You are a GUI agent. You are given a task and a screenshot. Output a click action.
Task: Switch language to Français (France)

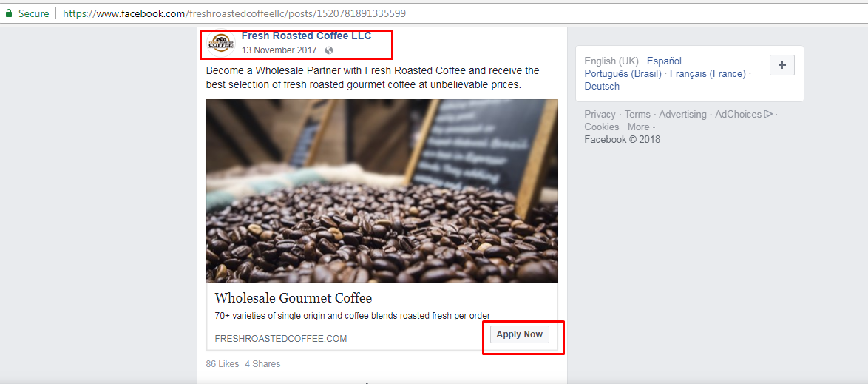point(708,74)
